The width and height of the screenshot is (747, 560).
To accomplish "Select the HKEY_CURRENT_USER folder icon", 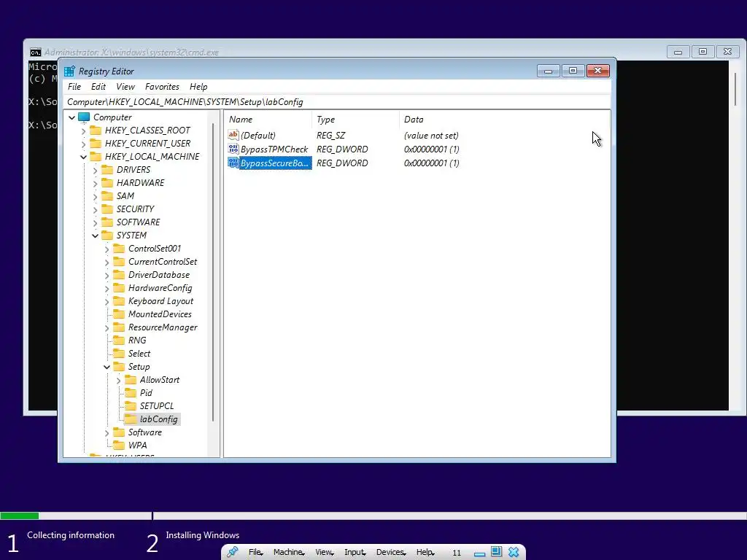I will (96, 144).
